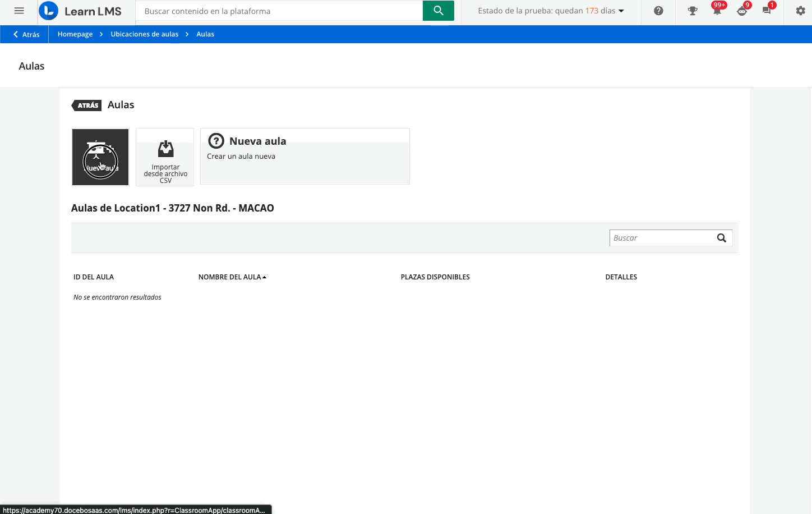Screen dimensions: 812x514
Task: Go back using Atrás in breadcrumb bar
Action: click(26, 34)
